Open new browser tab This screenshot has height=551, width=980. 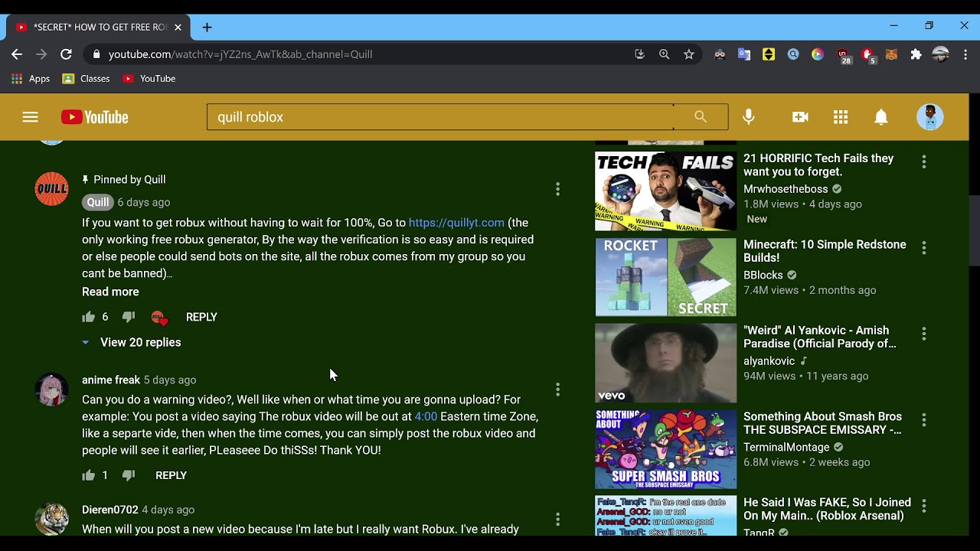tap(207, 27)
